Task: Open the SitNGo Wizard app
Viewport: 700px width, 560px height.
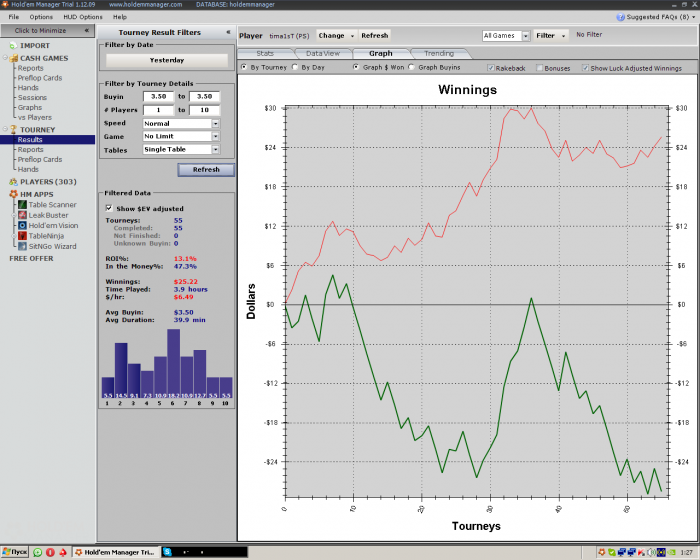Action: tap(52, 245)
